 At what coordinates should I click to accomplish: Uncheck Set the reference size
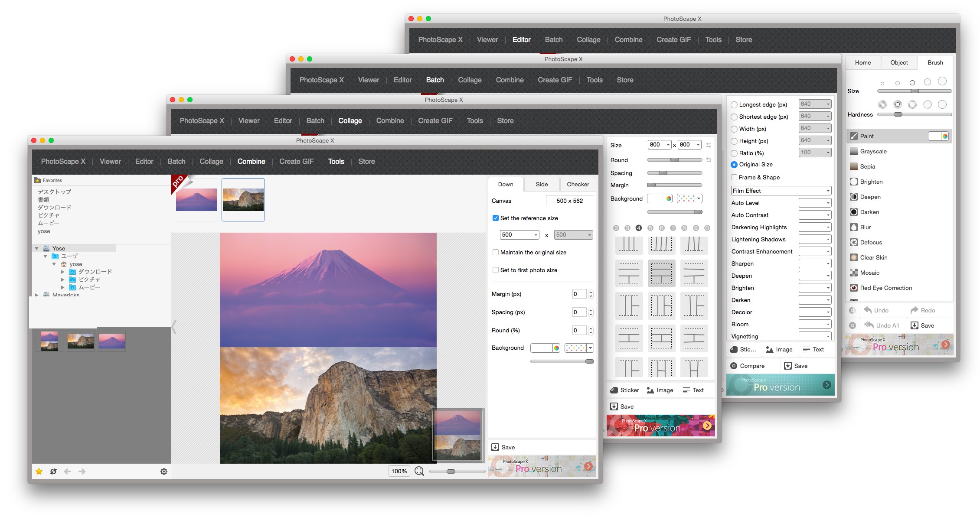tap(496, 218)
